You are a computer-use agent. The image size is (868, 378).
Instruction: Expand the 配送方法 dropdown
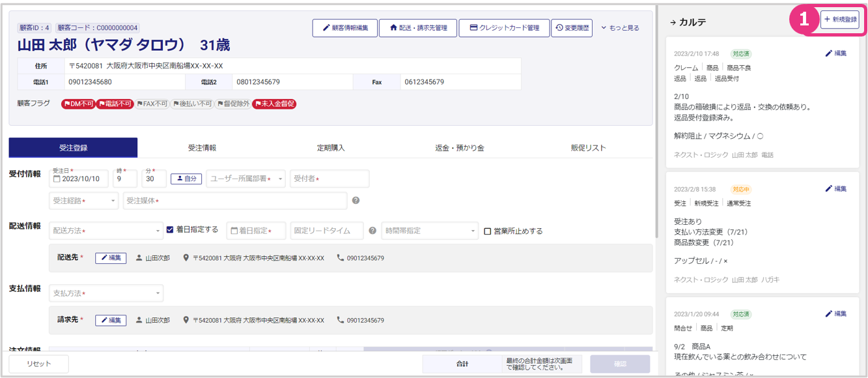(105, 231)
